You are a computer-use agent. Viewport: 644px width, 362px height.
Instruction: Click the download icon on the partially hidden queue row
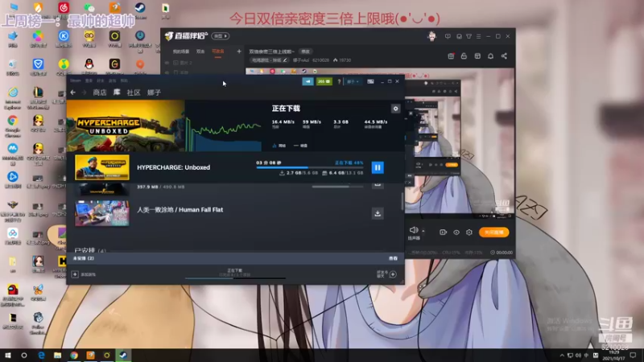tap(378, 185)
